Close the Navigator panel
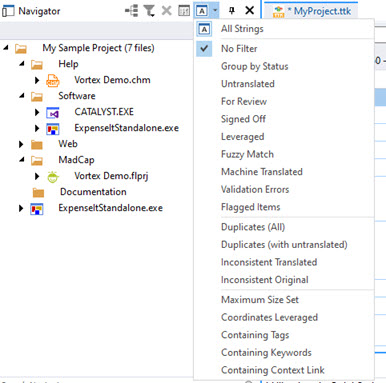 249,11
